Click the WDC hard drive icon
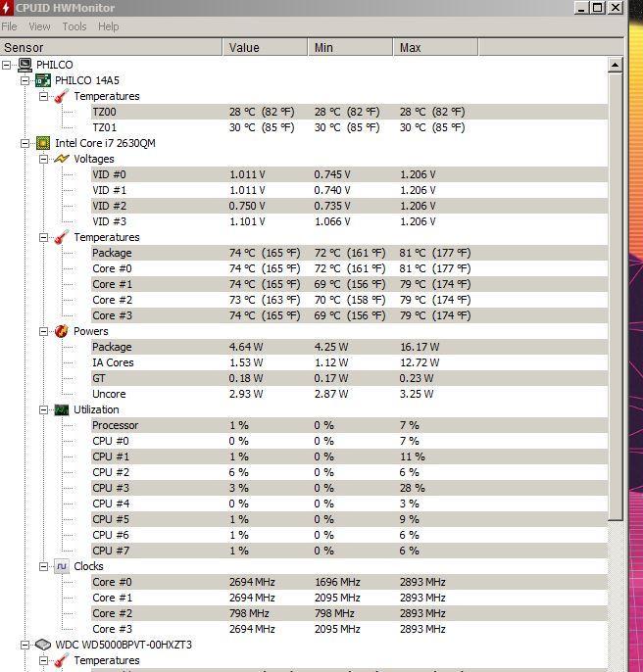This screenshot has width=643, height=672. click(x=43, y=645)
